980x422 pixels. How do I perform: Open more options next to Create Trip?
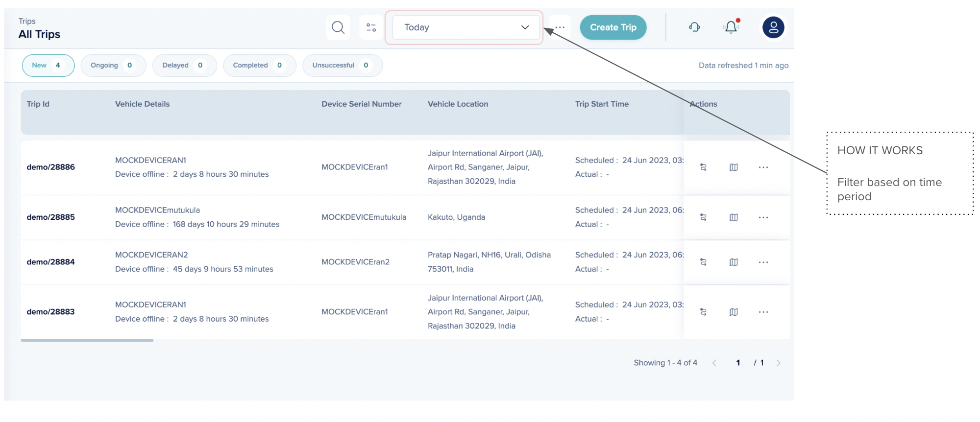560,27
